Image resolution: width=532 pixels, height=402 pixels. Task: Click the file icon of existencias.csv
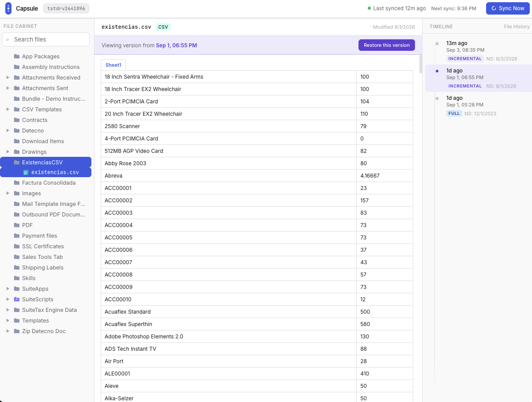[x=26, y=172]
